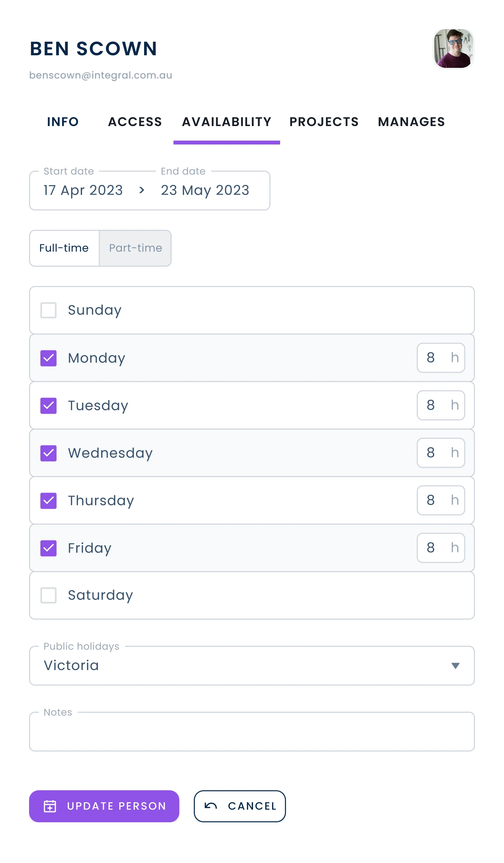This screenshot has width=504, height=863.
Task: Uncheck the Friday checkbox
Action: click(x=48, y=548)
